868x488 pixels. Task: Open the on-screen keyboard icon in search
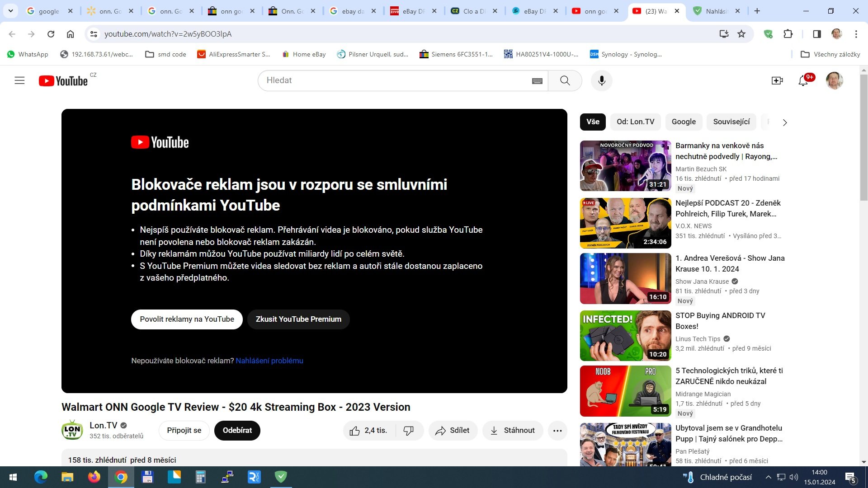tap(537, 81)
